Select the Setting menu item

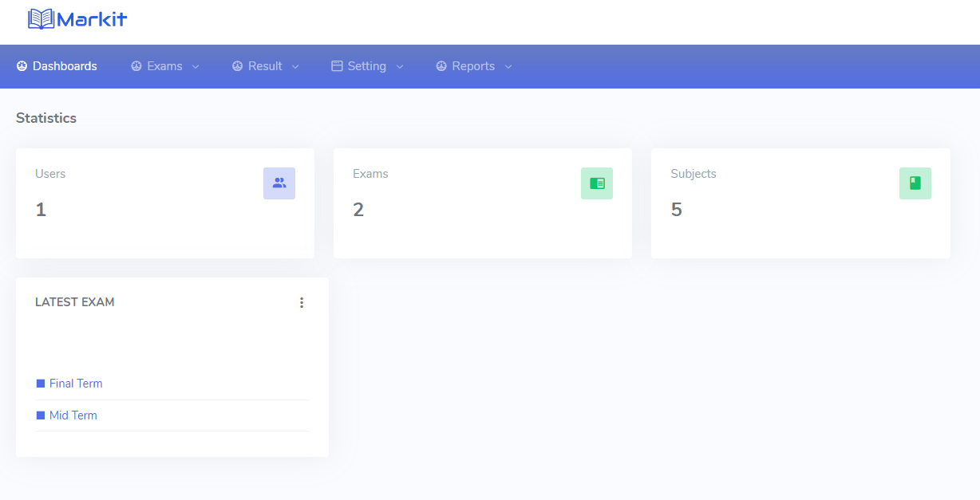tap(366, 66)
